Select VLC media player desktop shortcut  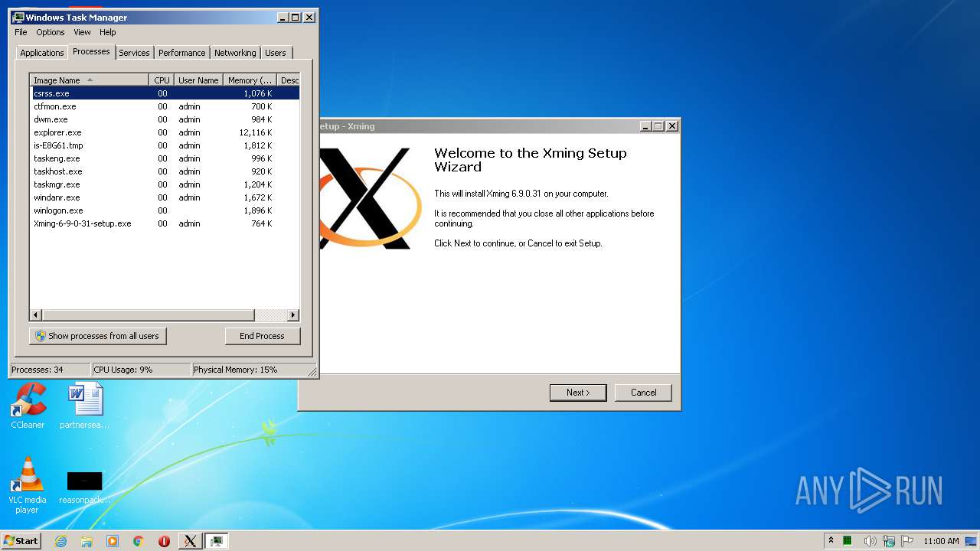(27, 485)
